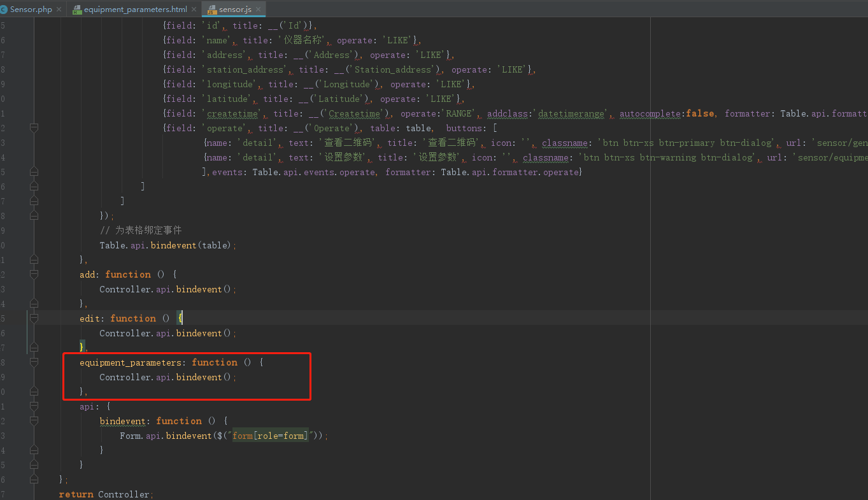The height and width of the screenshot is (500, 868).
Task: Collapse the 'operate' field block fold marker
Action: pyautogui.click(x=34, y=128)
